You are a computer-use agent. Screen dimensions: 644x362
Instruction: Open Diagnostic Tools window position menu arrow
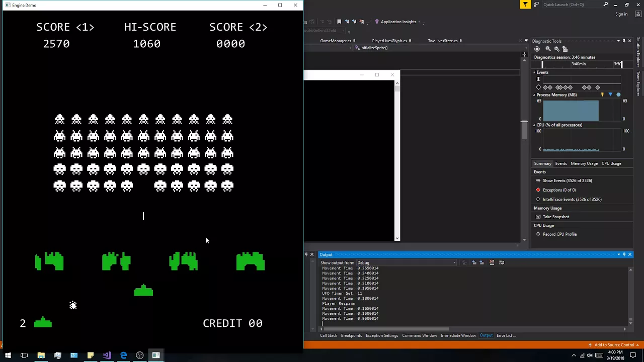(618, 41)
